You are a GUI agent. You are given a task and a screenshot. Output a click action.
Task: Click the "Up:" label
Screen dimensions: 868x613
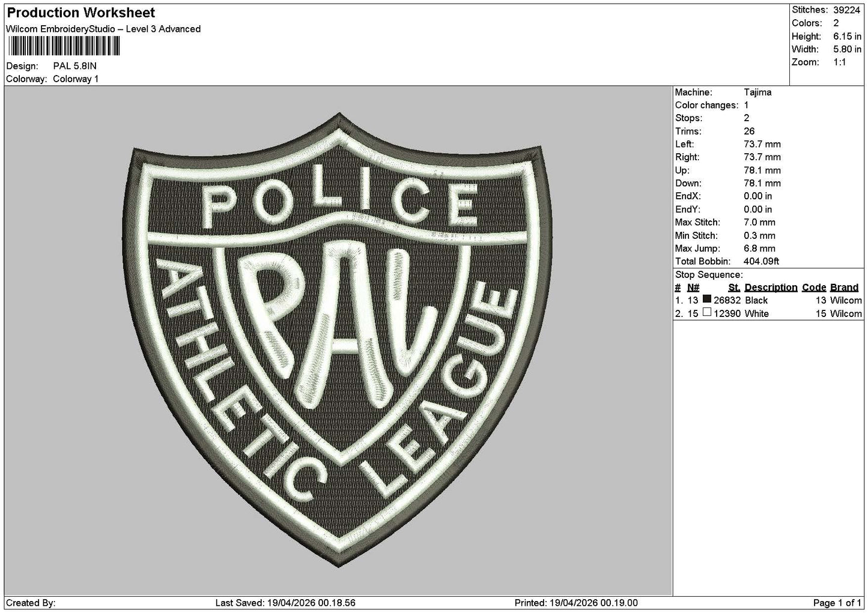point(682,171)
